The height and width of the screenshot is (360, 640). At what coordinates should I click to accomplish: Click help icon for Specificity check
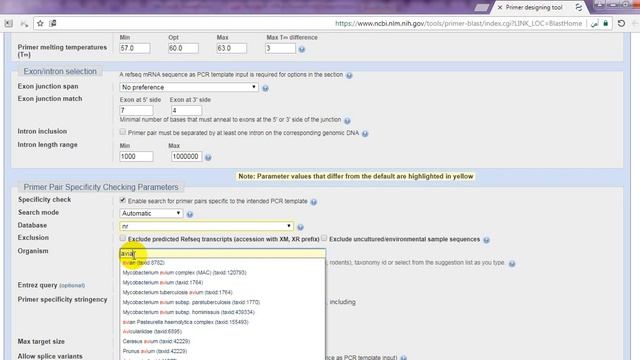coord(313,202)
